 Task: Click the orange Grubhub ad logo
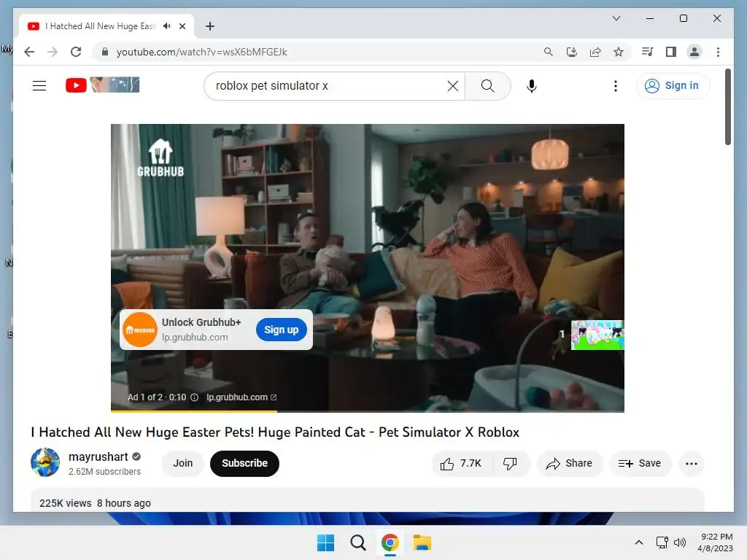(139, 330)
